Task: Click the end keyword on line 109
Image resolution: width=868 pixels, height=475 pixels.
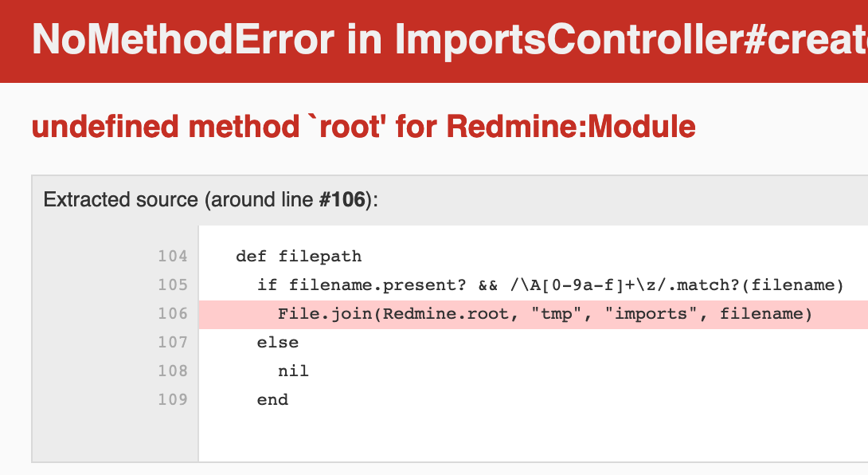Action: point(272,399)
